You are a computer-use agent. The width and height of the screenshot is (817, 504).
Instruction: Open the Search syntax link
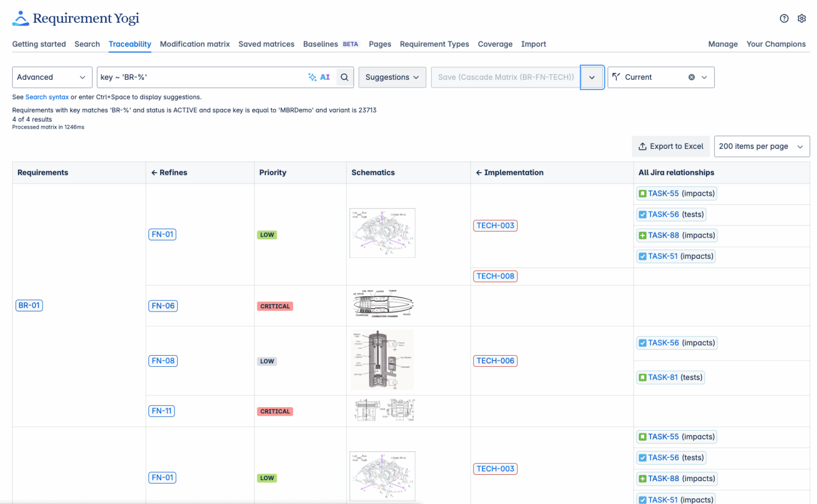47,97
